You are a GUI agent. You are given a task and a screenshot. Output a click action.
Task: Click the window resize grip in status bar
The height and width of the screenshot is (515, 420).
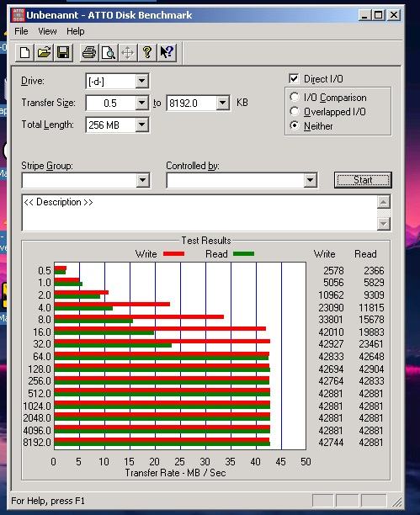(396, 502)
